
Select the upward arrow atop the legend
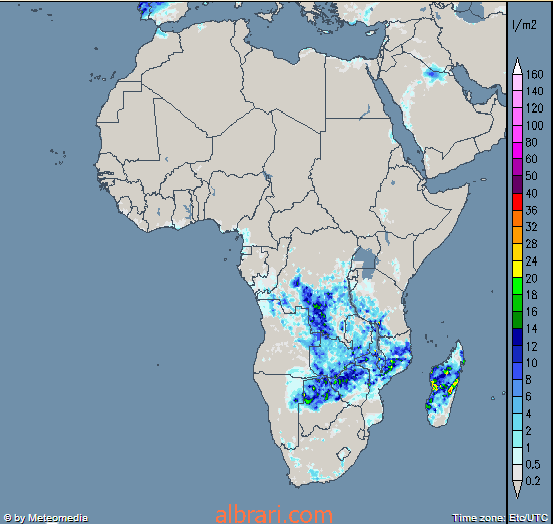coord(517,66)
